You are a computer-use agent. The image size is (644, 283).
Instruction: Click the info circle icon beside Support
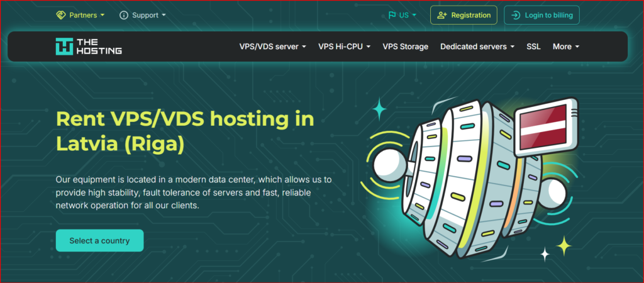[x=124, y=14]
